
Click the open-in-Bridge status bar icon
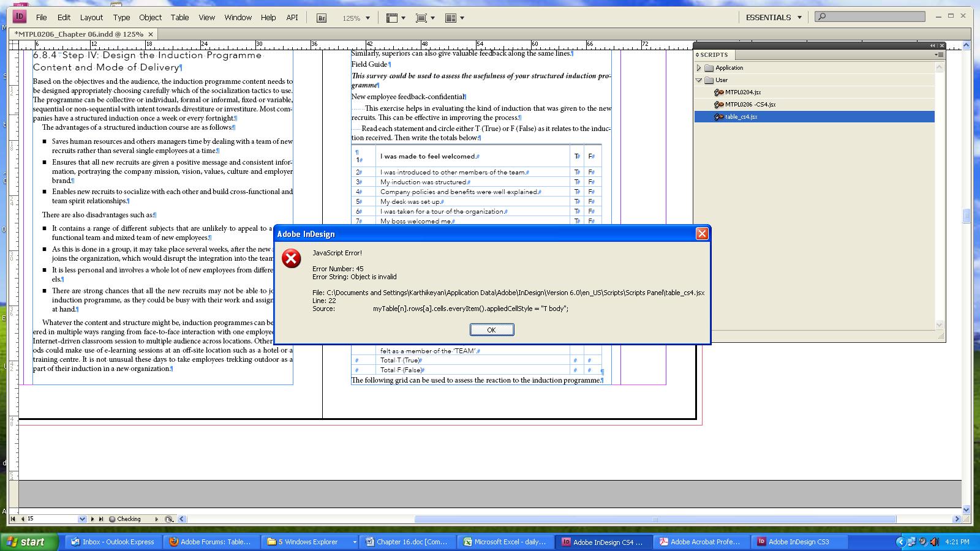tap(169, 519)
